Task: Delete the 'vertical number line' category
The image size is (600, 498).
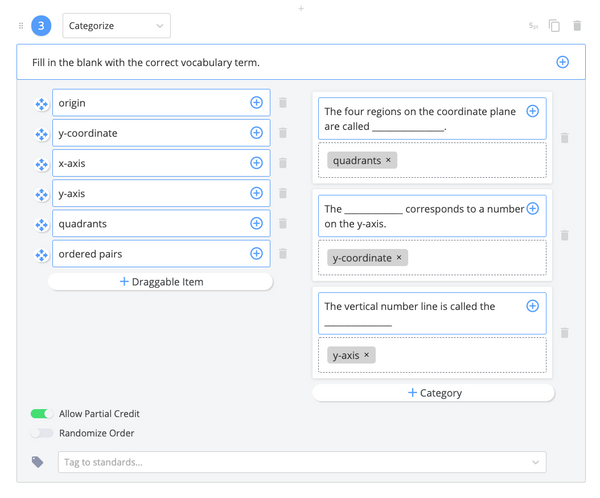Action: pyautogui.click(x=564, y=333)
